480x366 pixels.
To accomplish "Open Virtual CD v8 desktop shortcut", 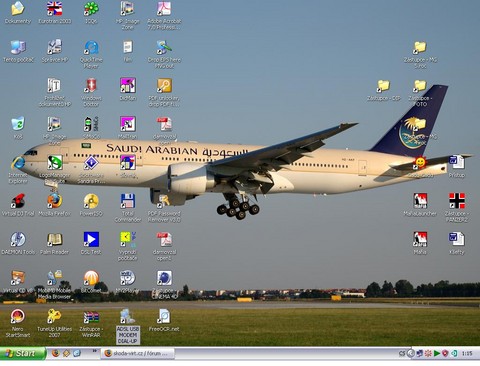I will (18, 278).
